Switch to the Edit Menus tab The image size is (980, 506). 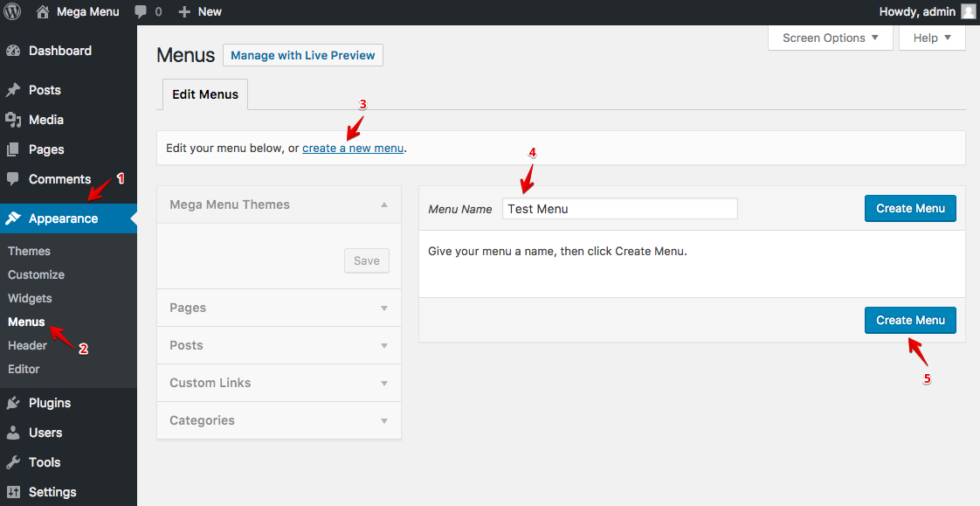coord(204,94)
